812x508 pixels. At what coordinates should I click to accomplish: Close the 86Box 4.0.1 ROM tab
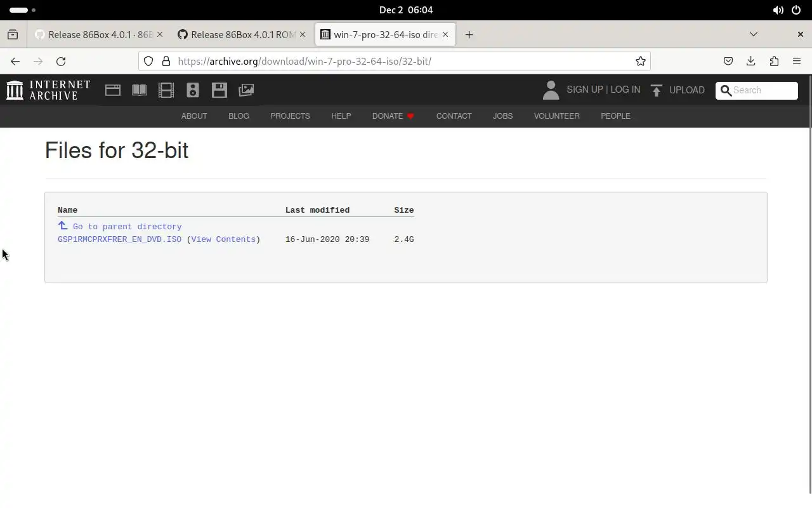tap(303, 34)
